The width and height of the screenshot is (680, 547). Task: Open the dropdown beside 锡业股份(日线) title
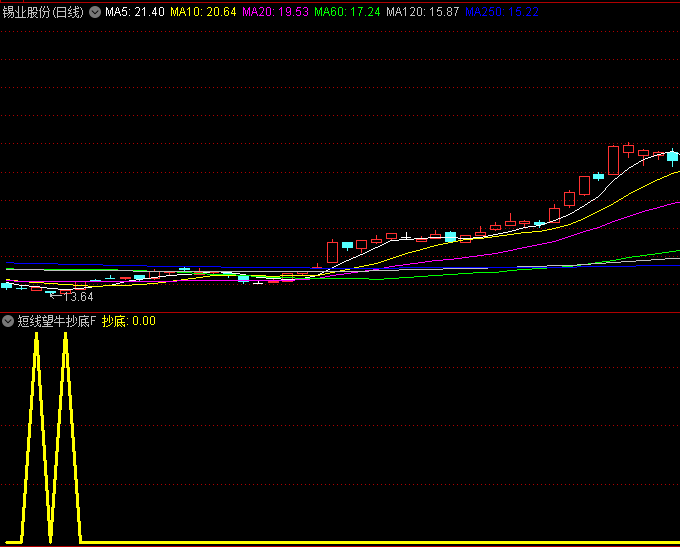95,12
